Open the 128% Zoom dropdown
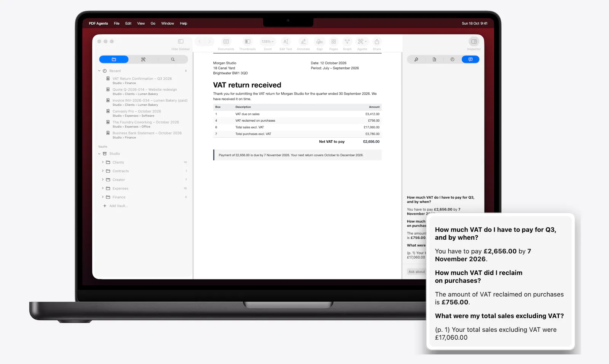The width and height of the screenshot is (609, 364). pyautogui.click(x=268, y=41)
